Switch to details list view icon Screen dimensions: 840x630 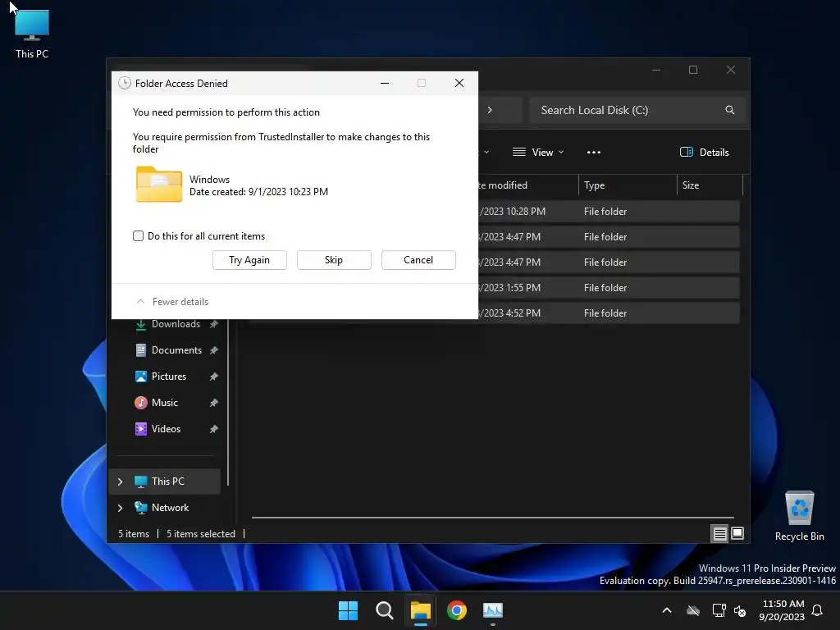tap(719, 533)
